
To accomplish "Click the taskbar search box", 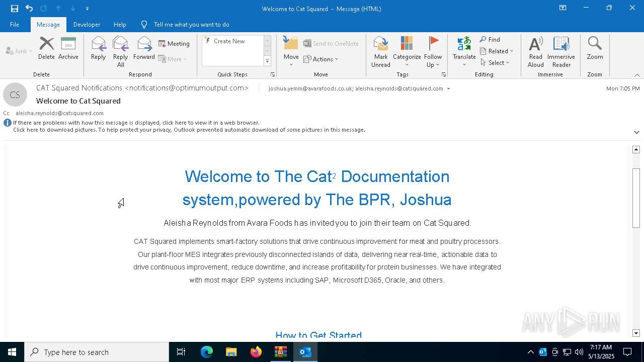I will pyautogui.click(x=97, y=352).
